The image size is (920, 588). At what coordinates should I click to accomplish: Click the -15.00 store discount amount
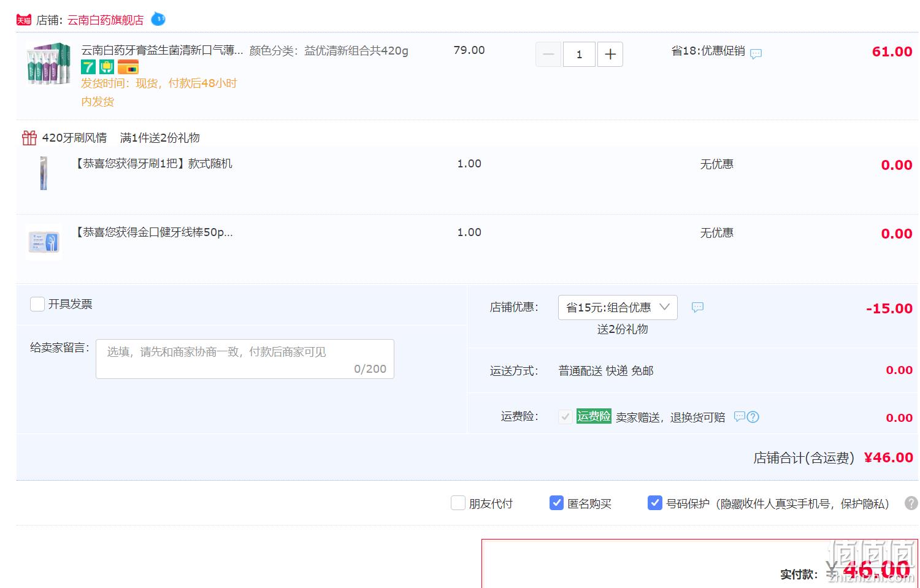[889, 308]
